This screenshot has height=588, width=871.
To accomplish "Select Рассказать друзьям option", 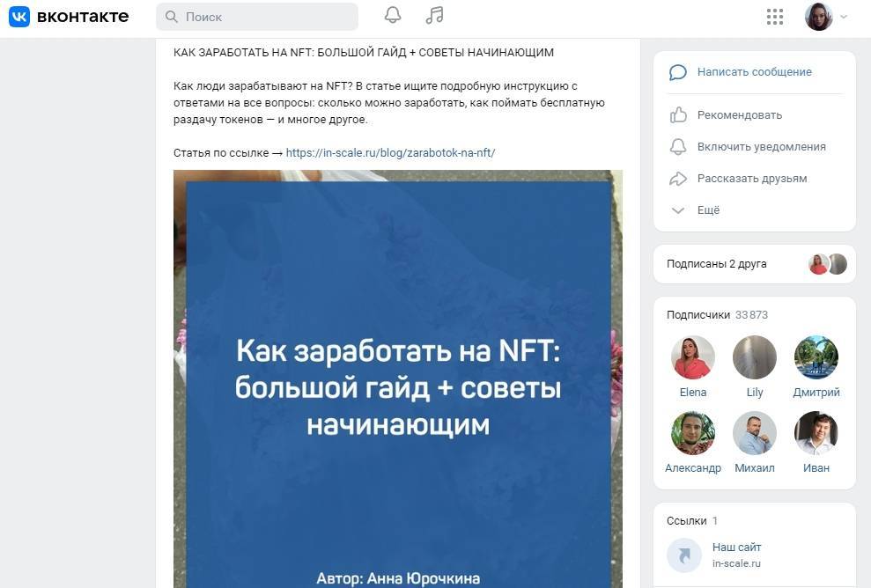I will (751, 179).
